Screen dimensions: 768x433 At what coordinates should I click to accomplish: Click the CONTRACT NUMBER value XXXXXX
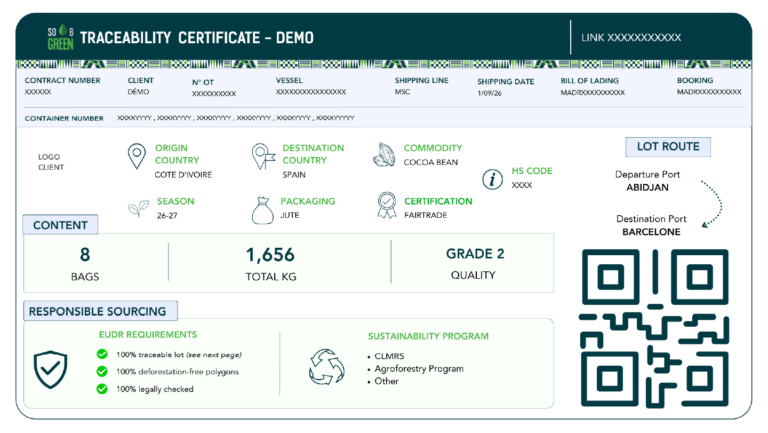coord(38,92)
